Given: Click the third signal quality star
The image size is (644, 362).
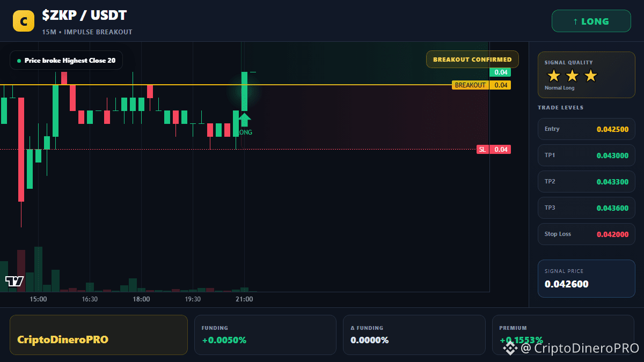Looking at the screenshot, I should click(x=590, y=76).
